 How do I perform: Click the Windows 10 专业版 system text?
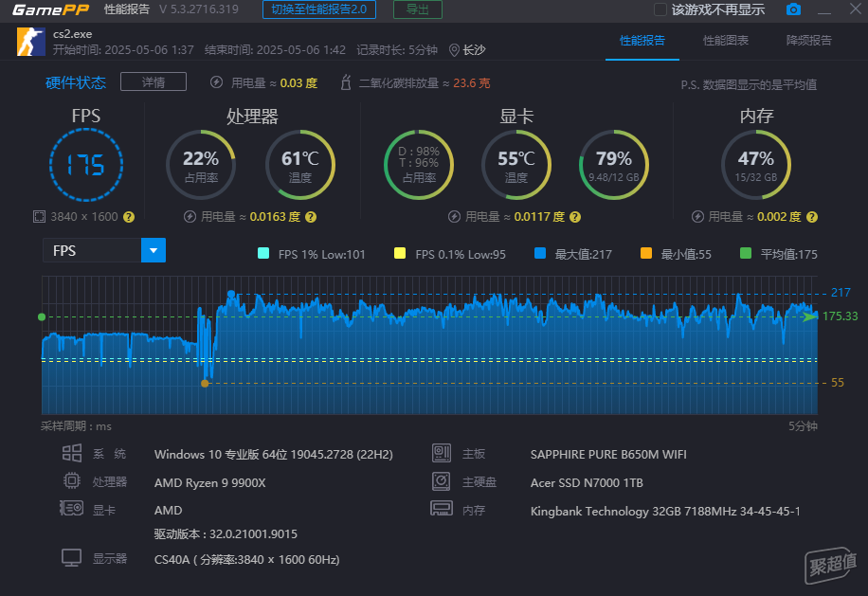click(x=274, y=454)
